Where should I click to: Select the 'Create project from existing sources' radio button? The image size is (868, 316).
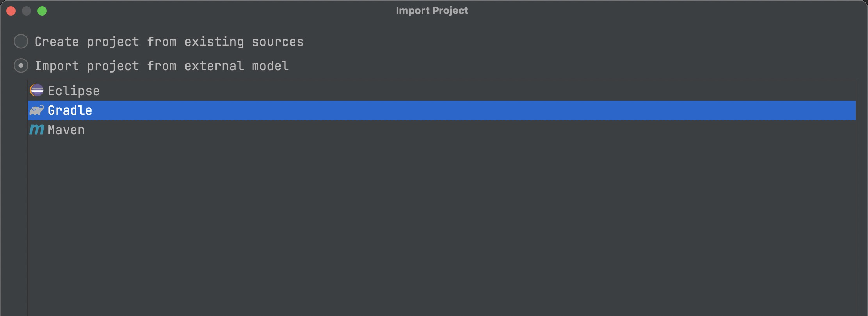click(x=21, y=41)
